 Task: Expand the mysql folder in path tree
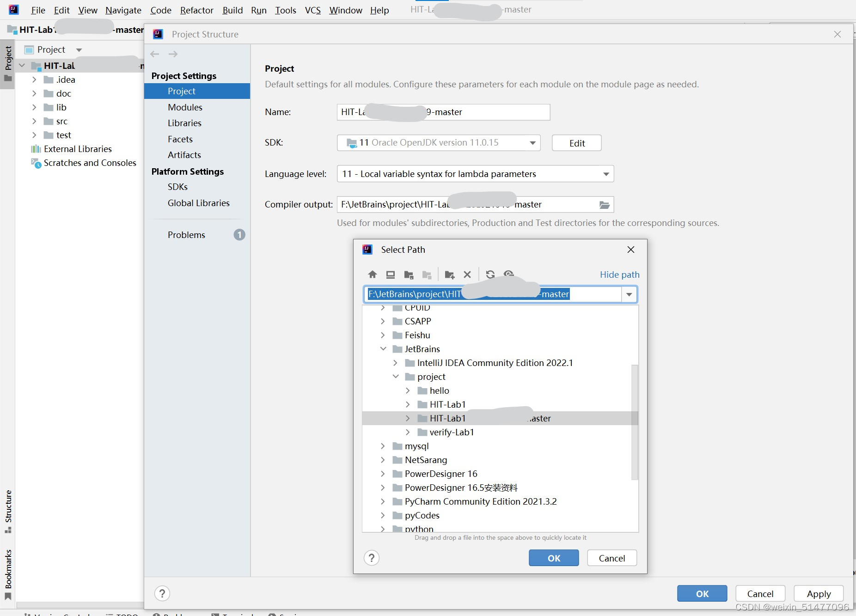coord(383,446)
